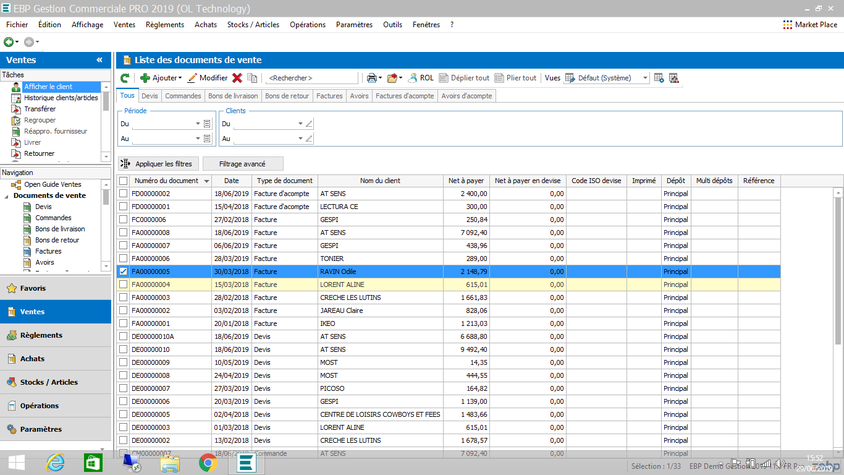Open the Clients Au dropdown
The height and width of the screenshot is (475, 844).
(x=300, y=138)
